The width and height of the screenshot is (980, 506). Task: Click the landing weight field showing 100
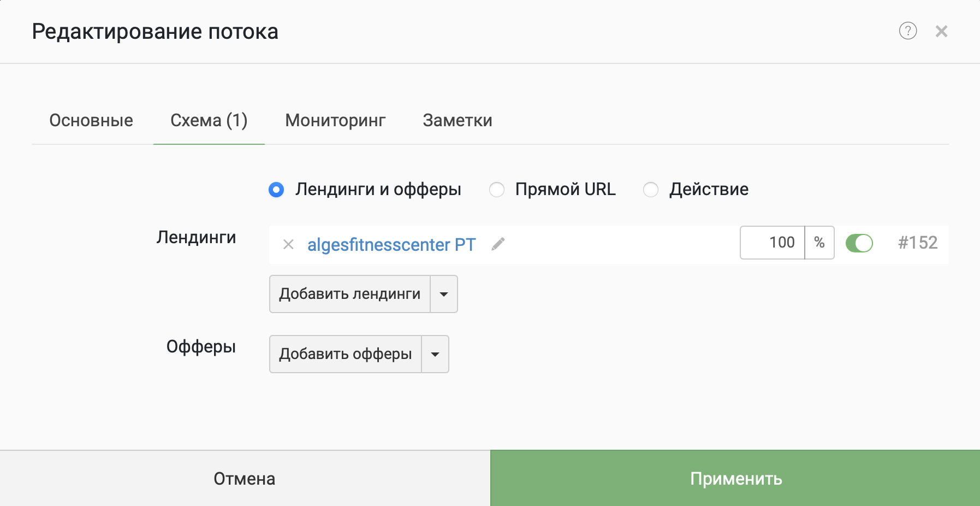[x=773, y=243]
